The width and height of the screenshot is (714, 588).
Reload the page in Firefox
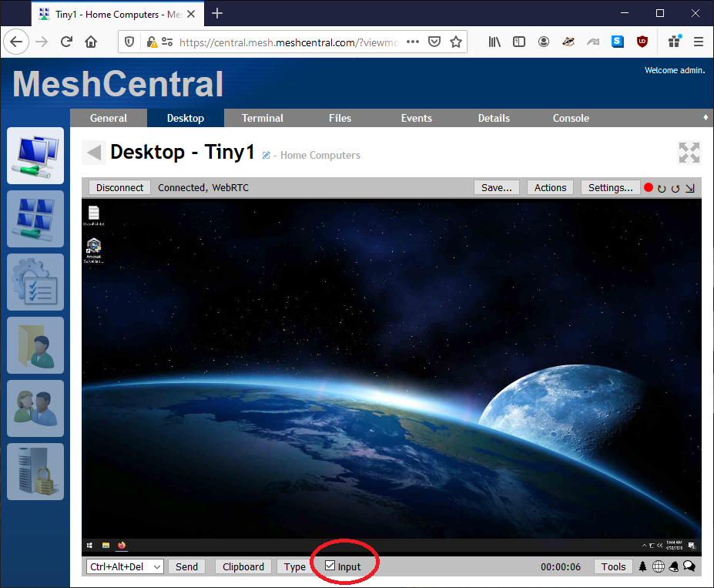[66, 42]
